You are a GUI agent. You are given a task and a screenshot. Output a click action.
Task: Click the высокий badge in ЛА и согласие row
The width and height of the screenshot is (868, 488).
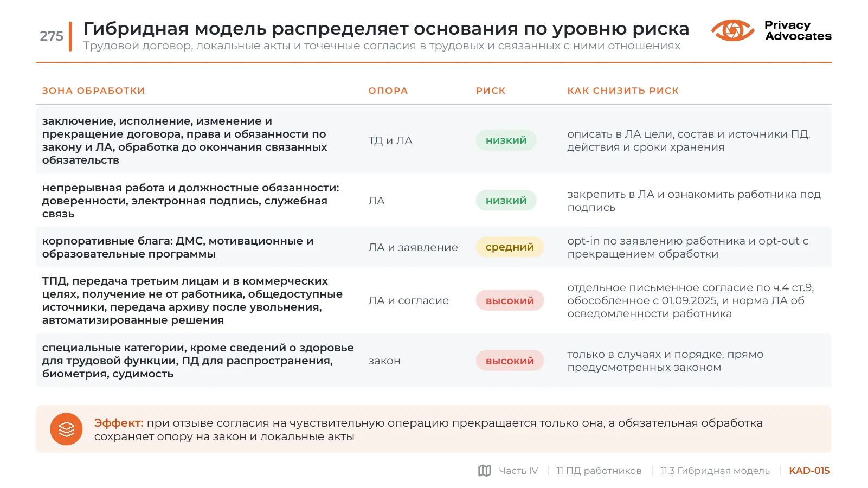(510, 300)
